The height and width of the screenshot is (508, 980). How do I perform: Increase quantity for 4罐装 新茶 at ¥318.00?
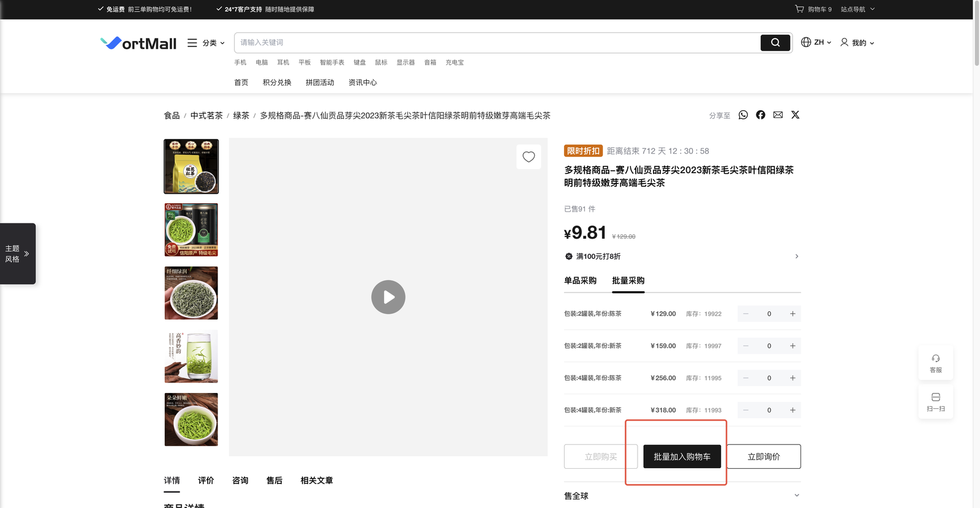(x=793, y=410)
